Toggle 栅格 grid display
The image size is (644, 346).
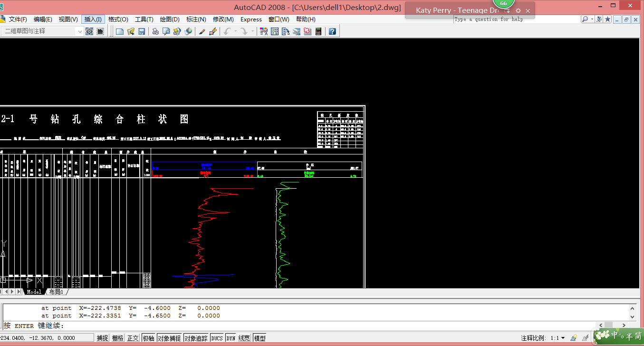pos(117,338)
